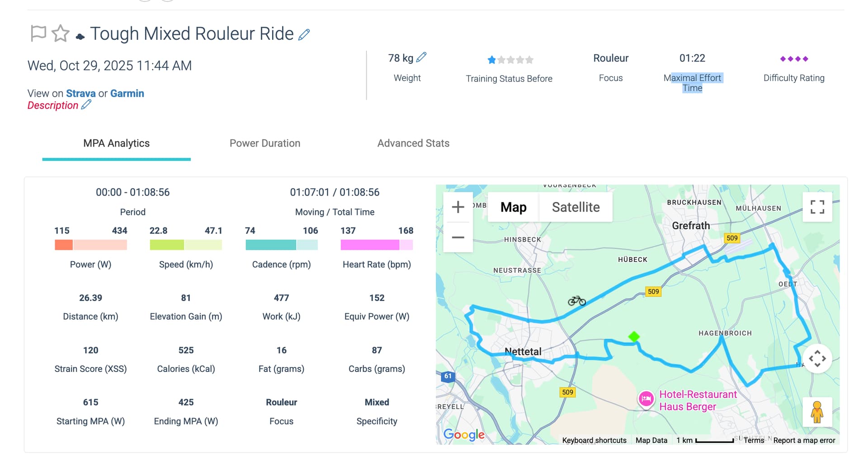
Task: Click the flag icon beside ride title
Action: 38,33
